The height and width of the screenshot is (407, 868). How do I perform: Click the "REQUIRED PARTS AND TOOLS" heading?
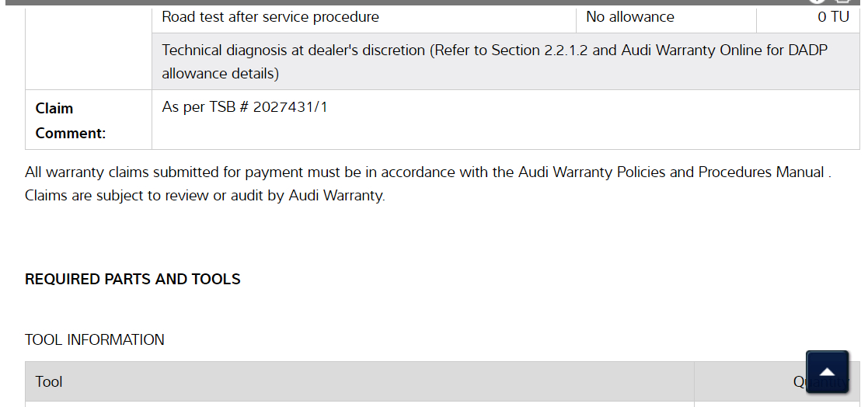(133, 280)
